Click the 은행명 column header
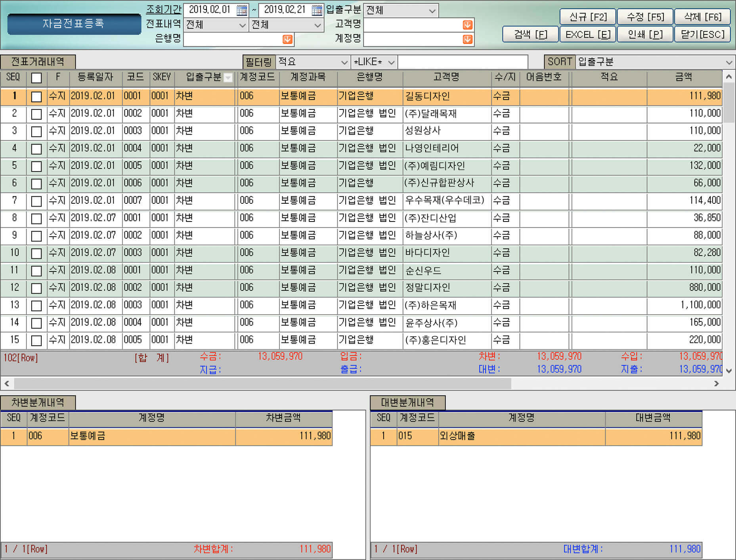The height and width of the screenshot is (560, 736). tap(370, 77)
